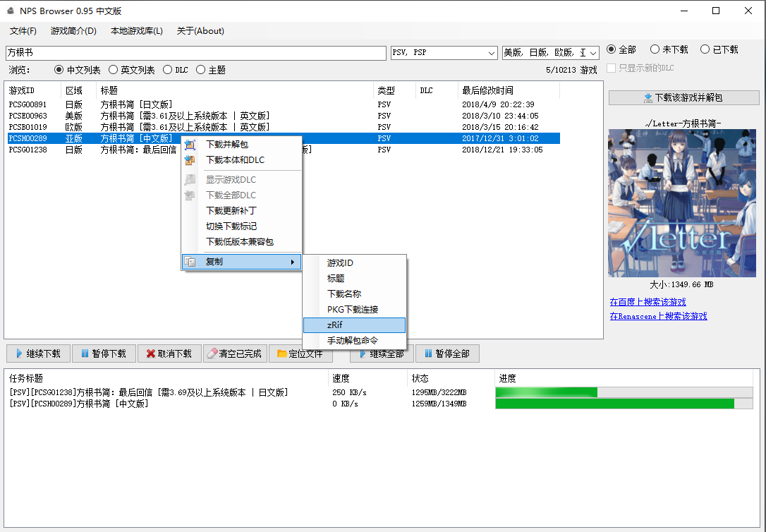Select the 未下载 radio button
The width and height of the screenshot is (766, 532).
click(x=655, y=49)
